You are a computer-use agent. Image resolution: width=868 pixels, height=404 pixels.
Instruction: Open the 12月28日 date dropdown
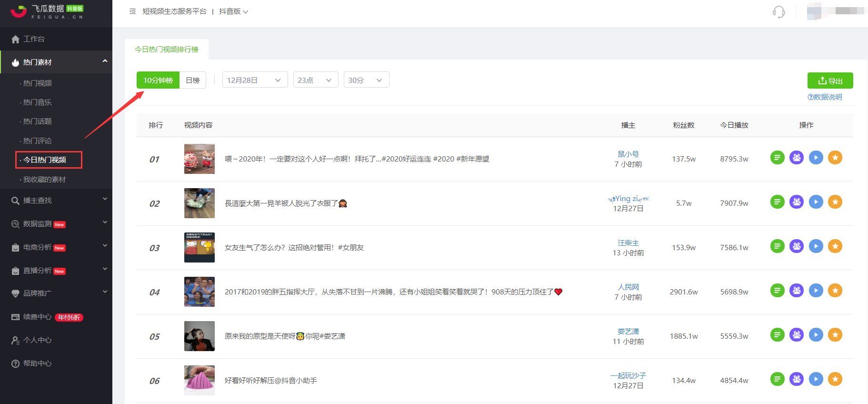point(255,80)
